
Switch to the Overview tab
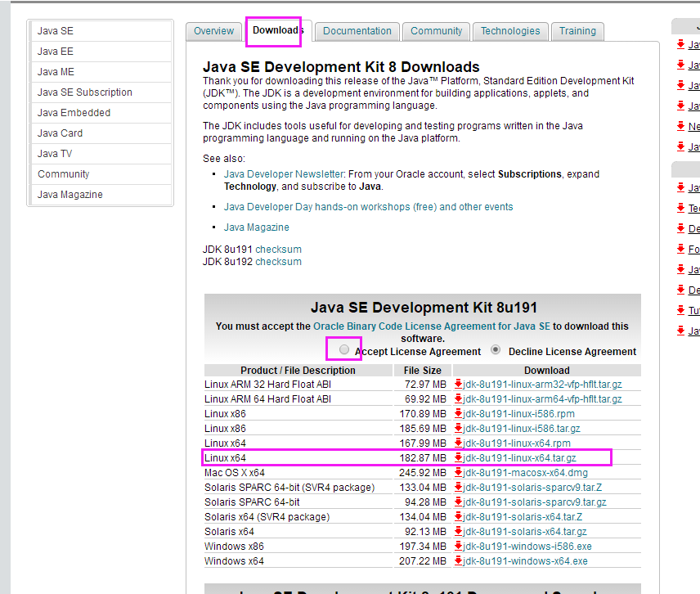[x=213, y=31]
